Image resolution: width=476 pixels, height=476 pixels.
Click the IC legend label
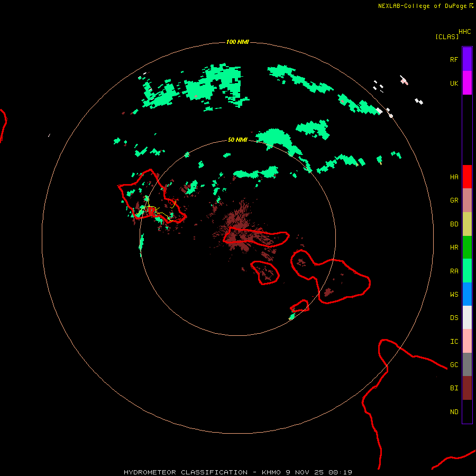(454, 342)
